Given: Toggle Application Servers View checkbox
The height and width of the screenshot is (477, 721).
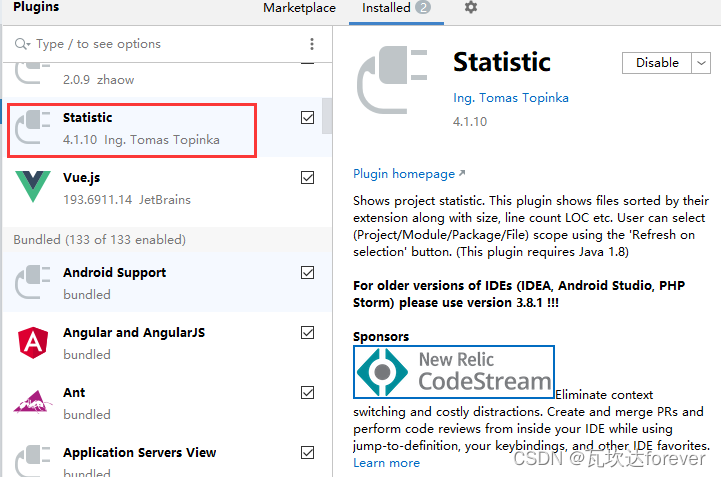Looking at the screenshot, I should coord(308,453).
